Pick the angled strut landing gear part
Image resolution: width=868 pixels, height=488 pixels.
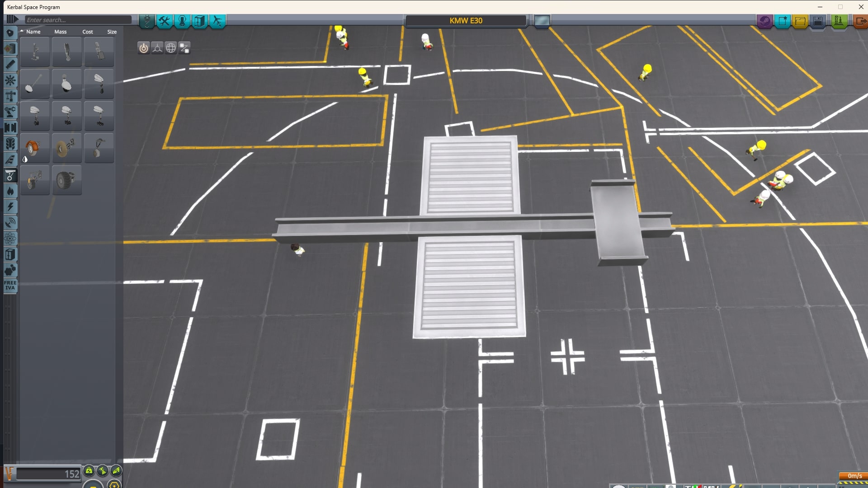pos(35,84)
